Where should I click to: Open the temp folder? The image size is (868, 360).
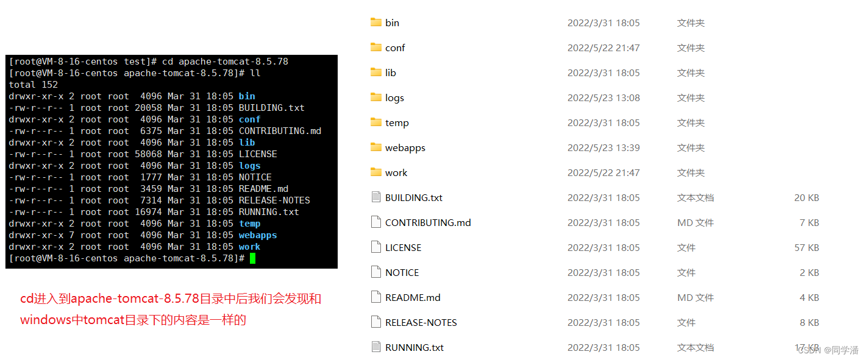396,122
